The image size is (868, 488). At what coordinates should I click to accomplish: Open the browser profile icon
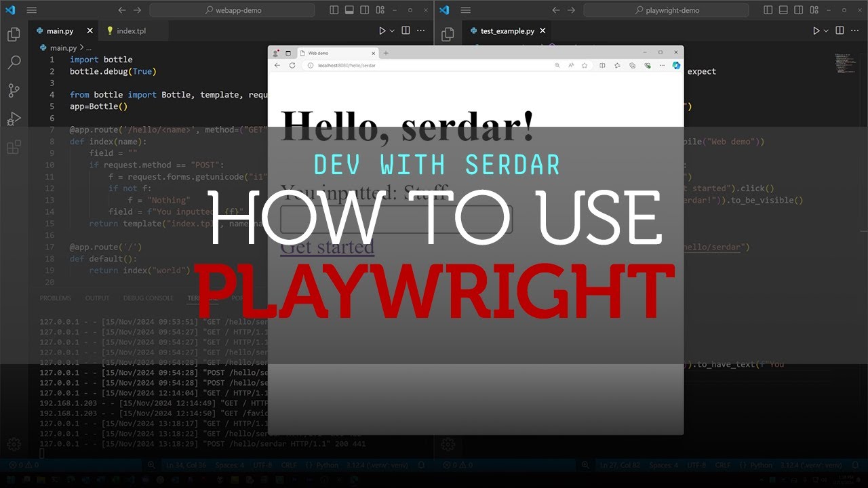pyautogui.click(x=276, y=53)
